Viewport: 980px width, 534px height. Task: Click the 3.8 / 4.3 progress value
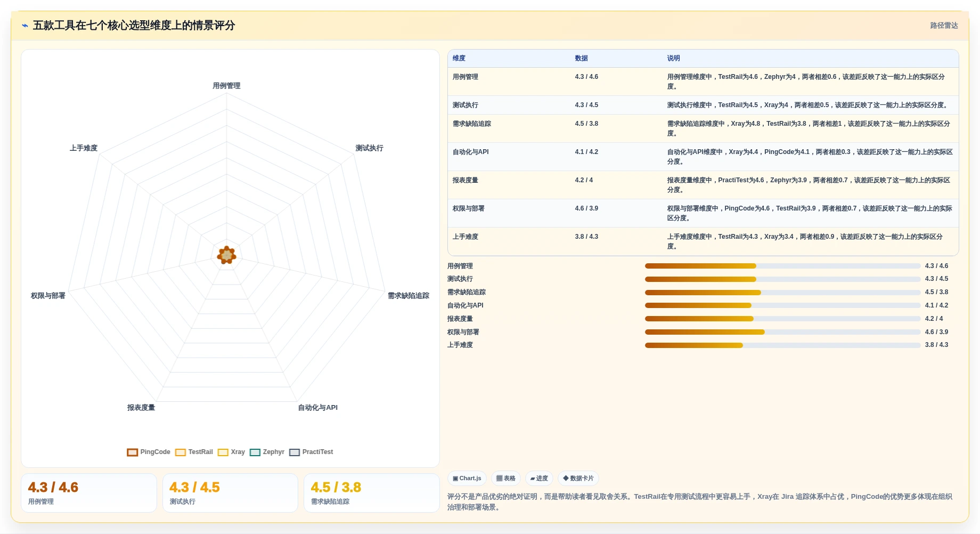[936, 345]
